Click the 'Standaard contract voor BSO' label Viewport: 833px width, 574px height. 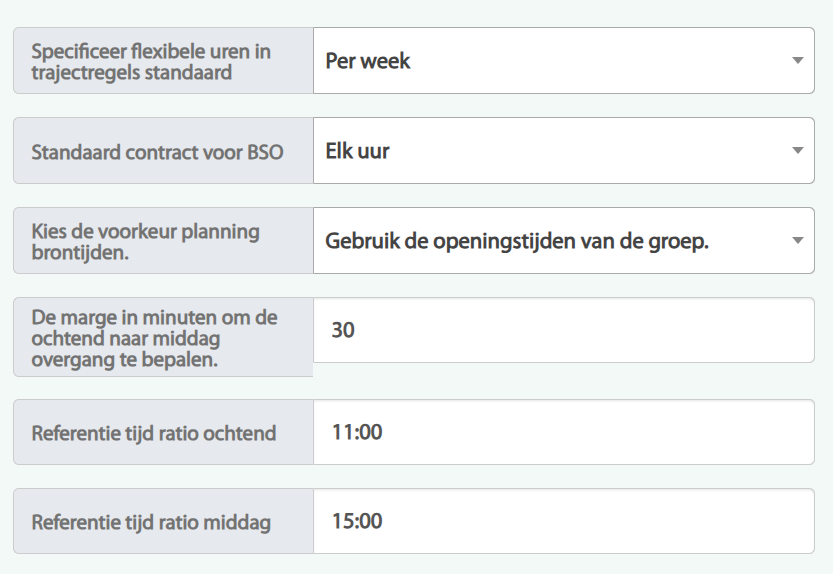(157, 153)
